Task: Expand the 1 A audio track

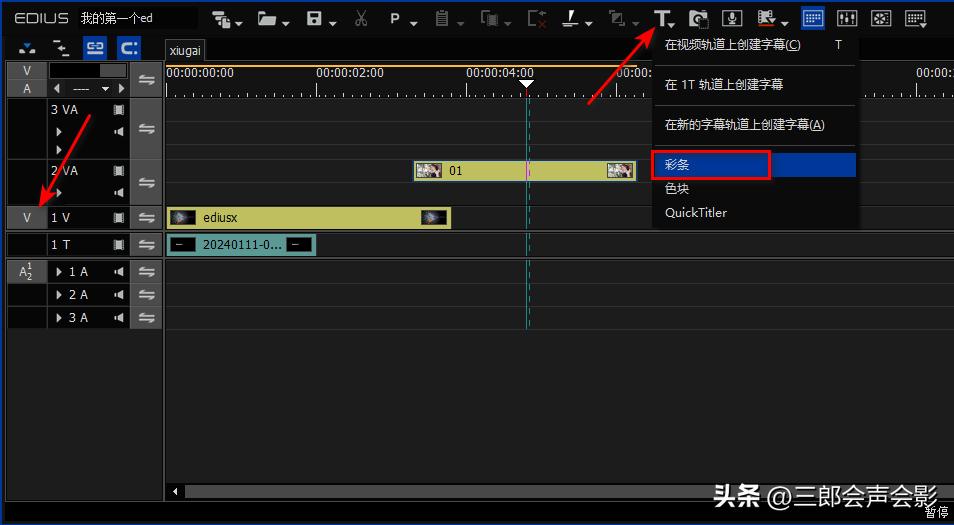Action: coord(59,272)
